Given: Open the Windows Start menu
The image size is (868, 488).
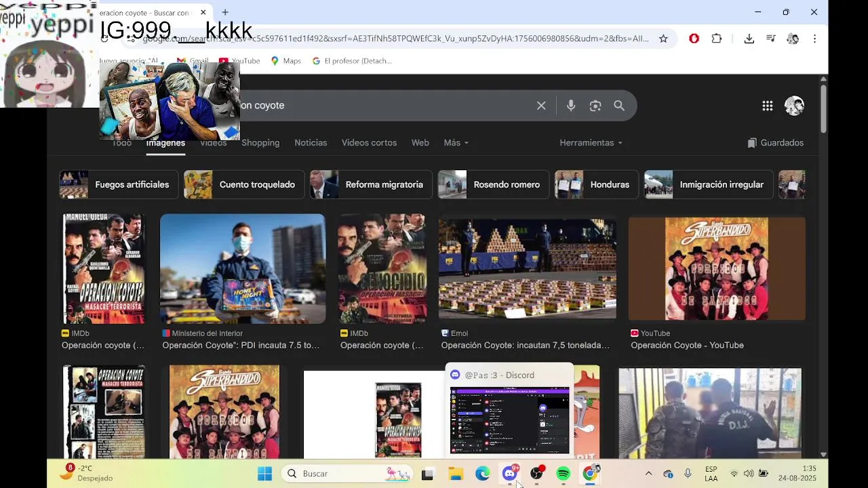Looking at the screenshot, I should click(265, 474).
